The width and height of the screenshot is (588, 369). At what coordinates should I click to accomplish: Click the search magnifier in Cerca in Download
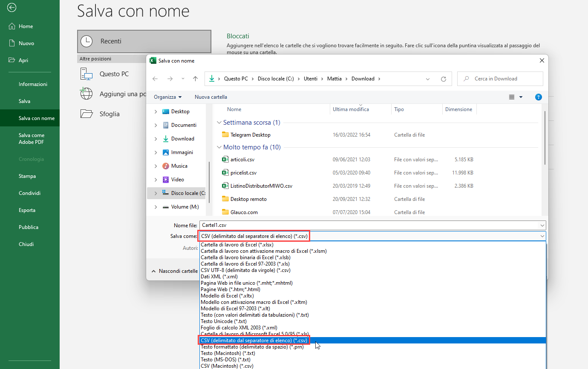[x=467, y=79]
